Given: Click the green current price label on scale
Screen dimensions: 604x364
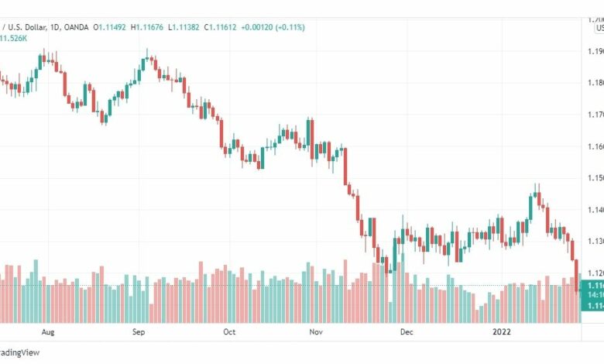Looking at the screenshot, I should tap(592, 296).
